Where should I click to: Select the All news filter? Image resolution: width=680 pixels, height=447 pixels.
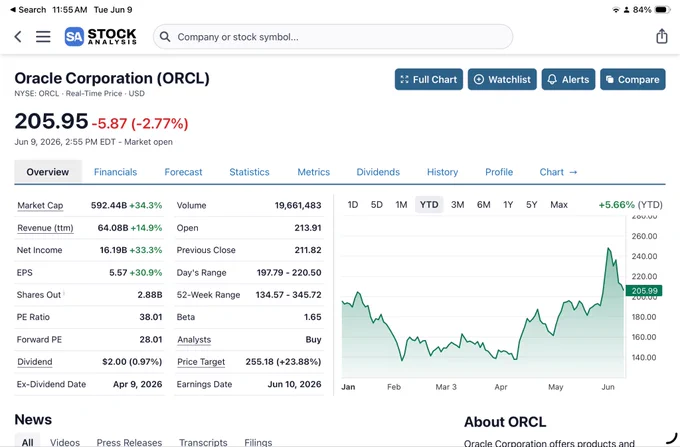click(27, 441)
